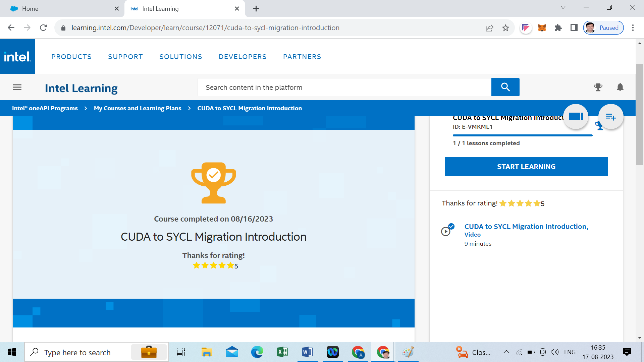Change rating to 3 stars on the course

point(213,265)
